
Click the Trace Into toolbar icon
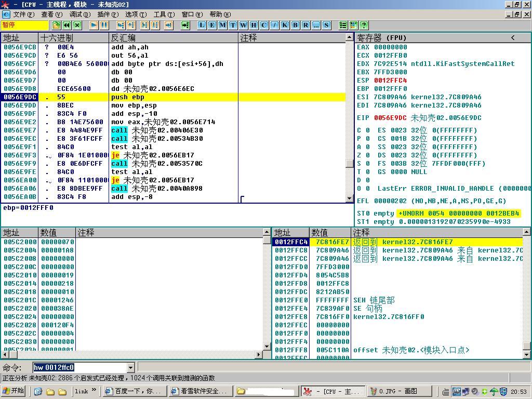145,25
